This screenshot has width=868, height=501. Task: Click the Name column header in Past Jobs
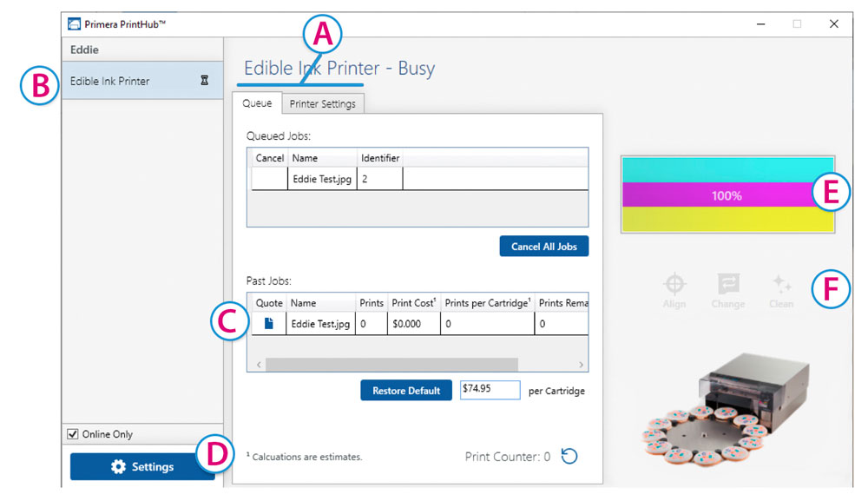tap(320, 303)
